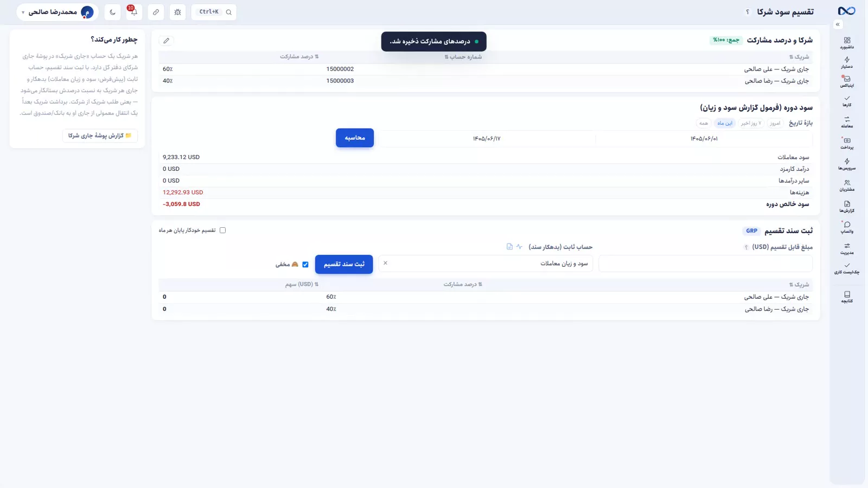This screenshot has width=868, height=488.
Task: Click the ثبت سند تقسیم button
Action: click(344, 264)
